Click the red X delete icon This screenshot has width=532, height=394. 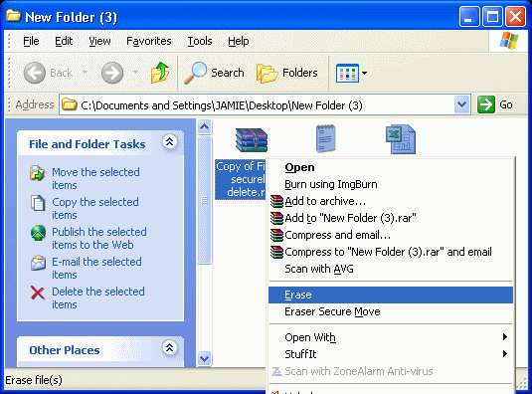38,293
